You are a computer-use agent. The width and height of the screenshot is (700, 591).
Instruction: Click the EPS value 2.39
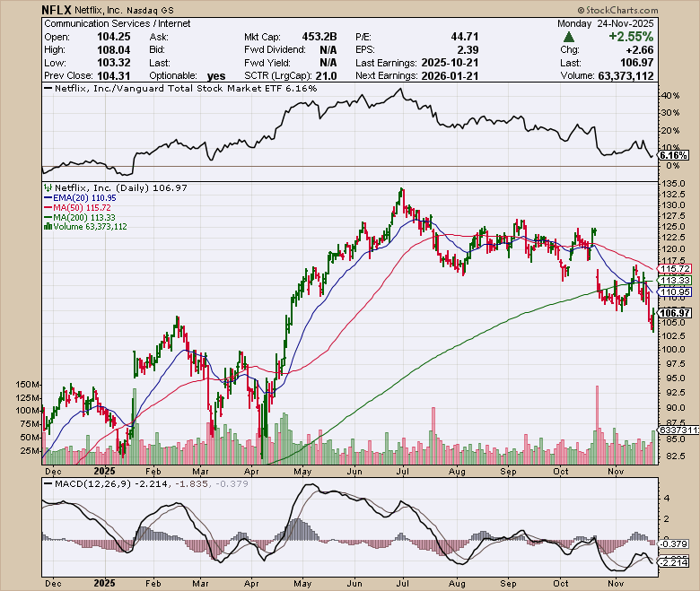point(468,49)
